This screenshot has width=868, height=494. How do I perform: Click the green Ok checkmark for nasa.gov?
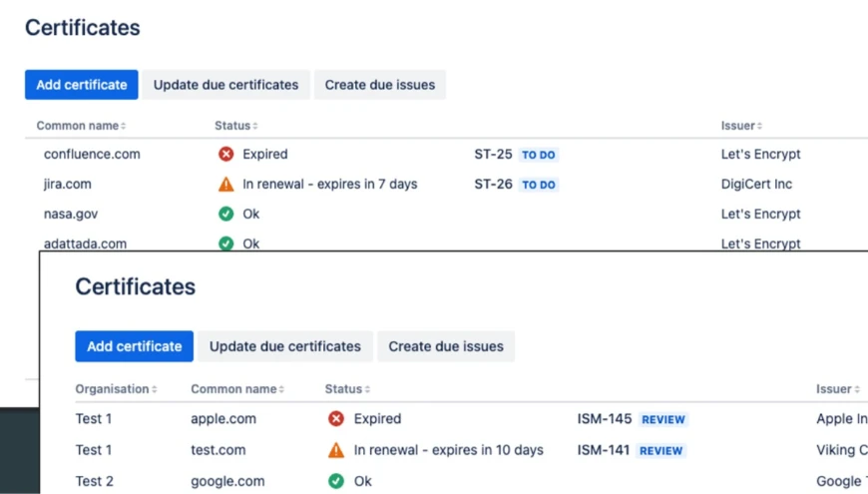[x=226, y=214]
